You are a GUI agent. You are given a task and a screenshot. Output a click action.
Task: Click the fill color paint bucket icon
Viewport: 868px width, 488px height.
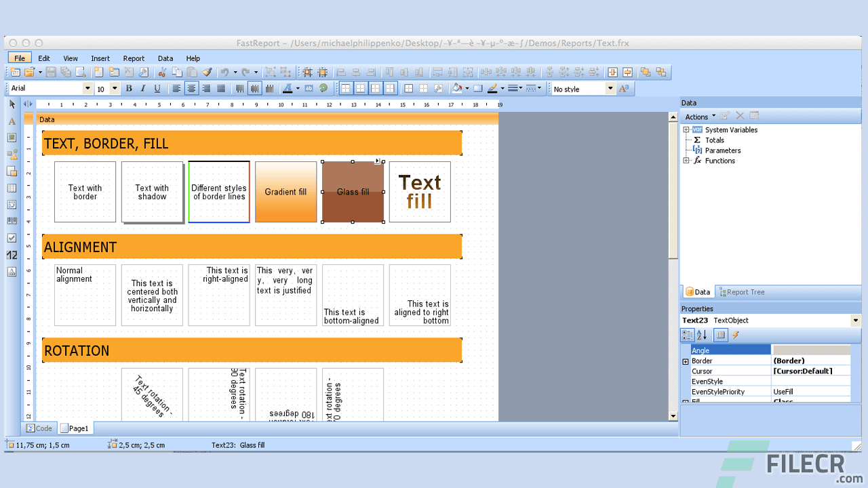tap(457, 88)
